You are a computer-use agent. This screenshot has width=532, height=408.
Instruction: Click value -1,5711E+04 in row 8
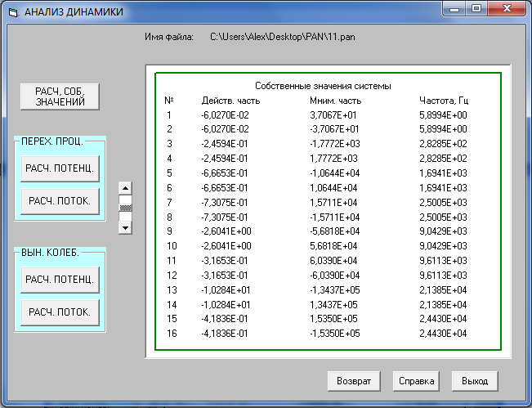(334, 217)
